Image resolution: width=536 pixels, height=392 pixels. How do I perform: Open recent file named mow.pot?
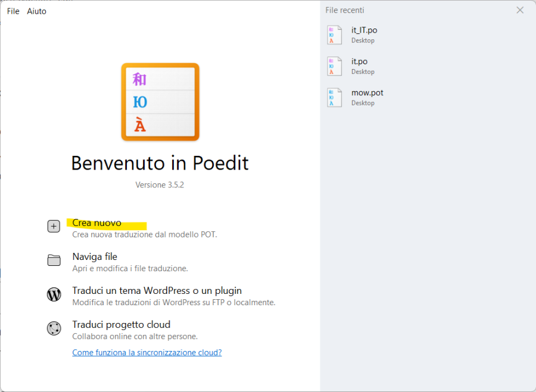pos(367,93)
